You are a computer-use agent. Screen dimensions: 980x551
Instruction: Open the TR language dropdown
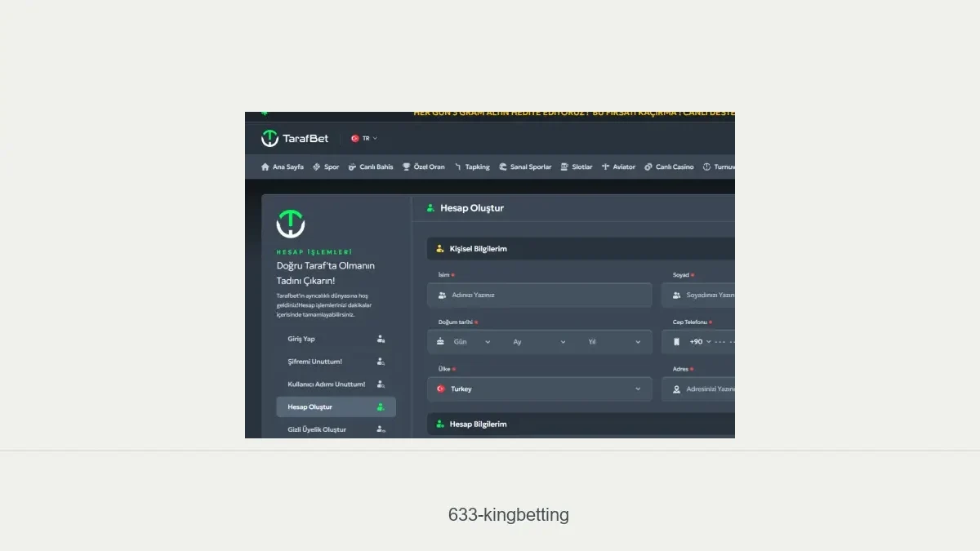(x=364, y=139)
